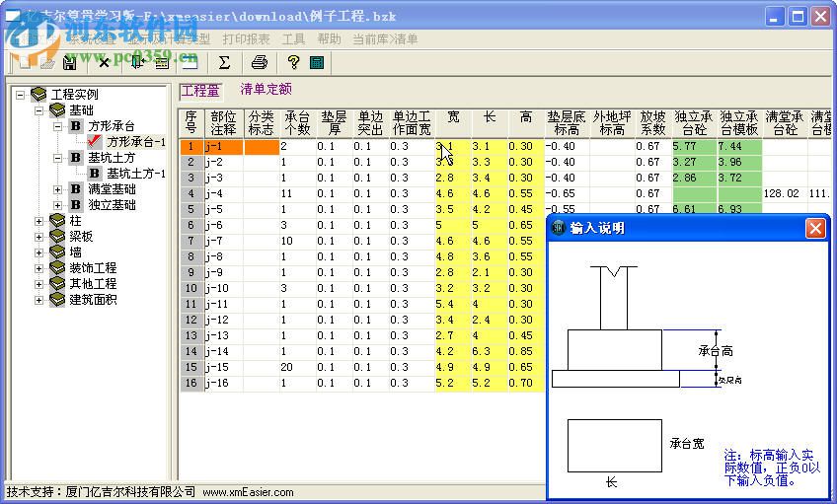Select row 16 header for j-16
The width and height of the screenshot is (837, 504).
click(190, 384)
